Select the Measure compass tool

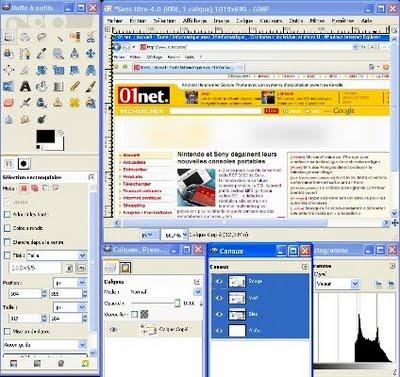(x=74, y=53)
